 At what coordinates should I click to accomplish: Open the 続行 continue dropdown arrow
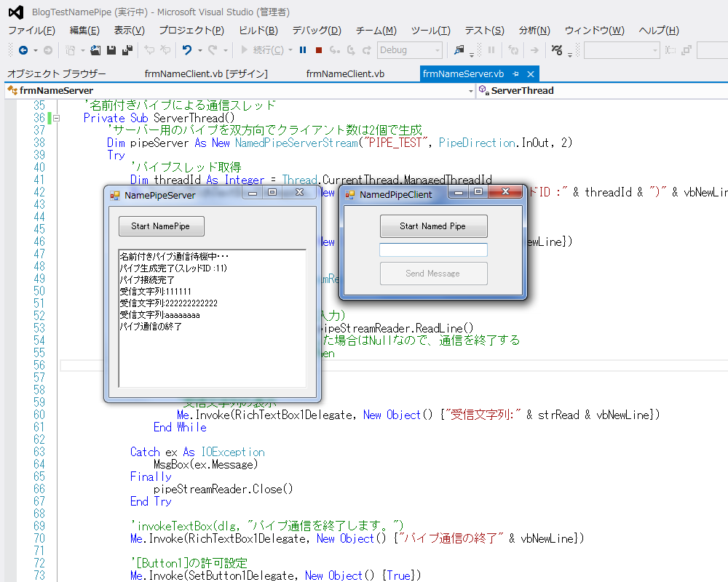(290, 49)
